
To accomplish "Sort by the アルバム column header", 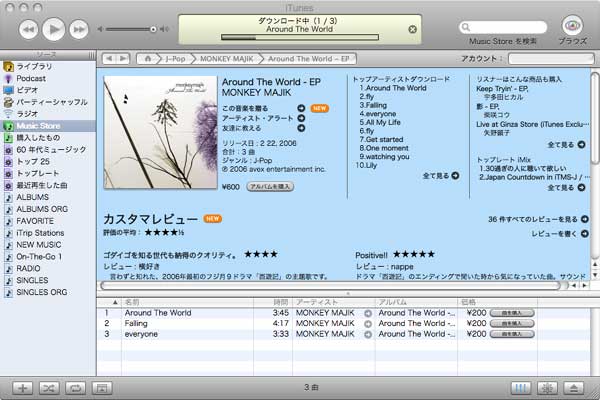I will [416, 302].
